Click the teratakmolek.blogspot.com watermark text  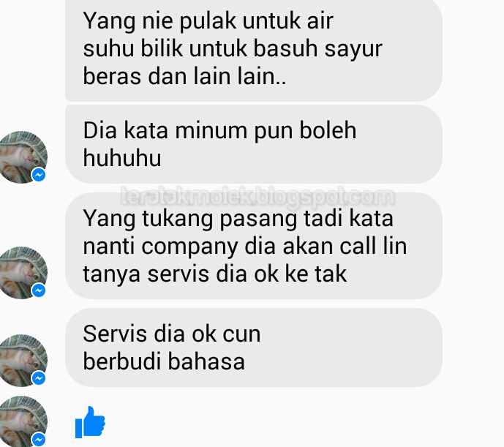(257, 196)
